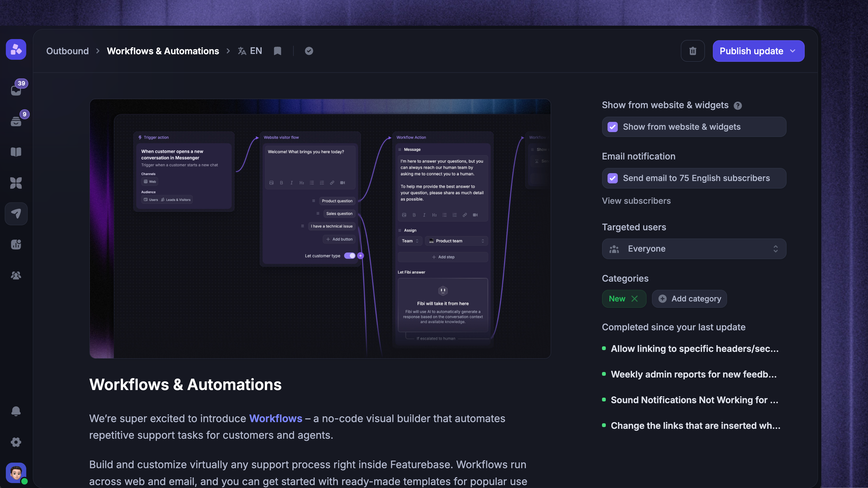Open the View subscribers link
868x488 pixels.
point(636,201)
